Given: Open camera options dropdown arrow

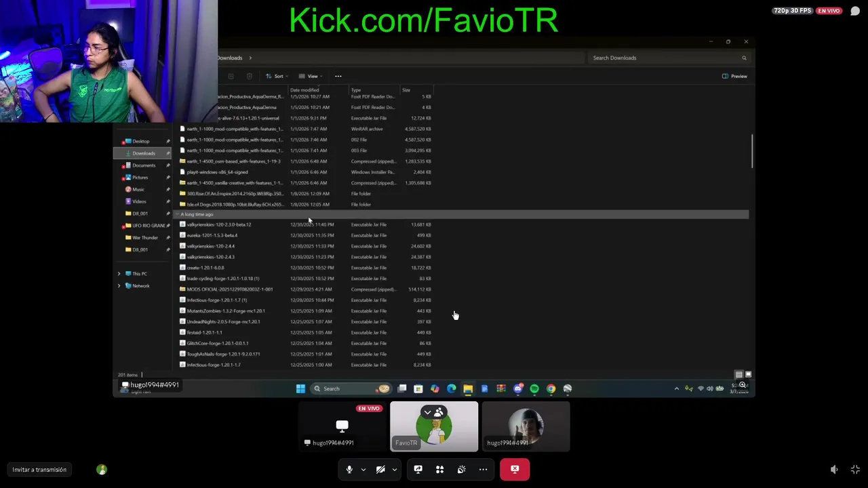Looking at the screenshot, I should coord(394,469).
